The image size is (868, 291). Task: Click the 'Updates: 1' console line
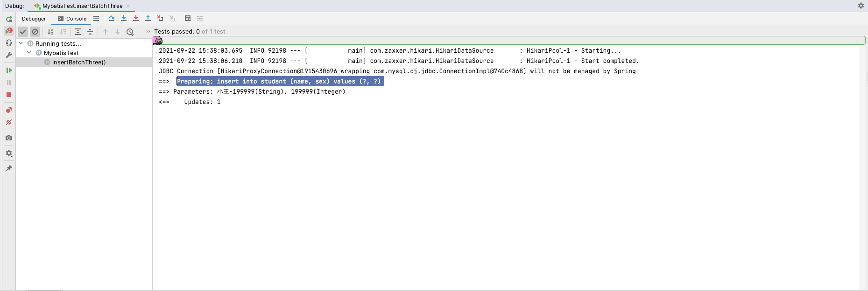(x=190, y=102)
